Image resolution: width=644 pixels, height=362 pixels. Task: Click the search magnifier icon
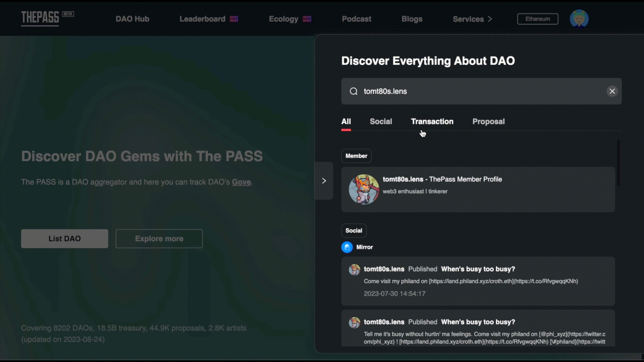[x=354, y=91]
